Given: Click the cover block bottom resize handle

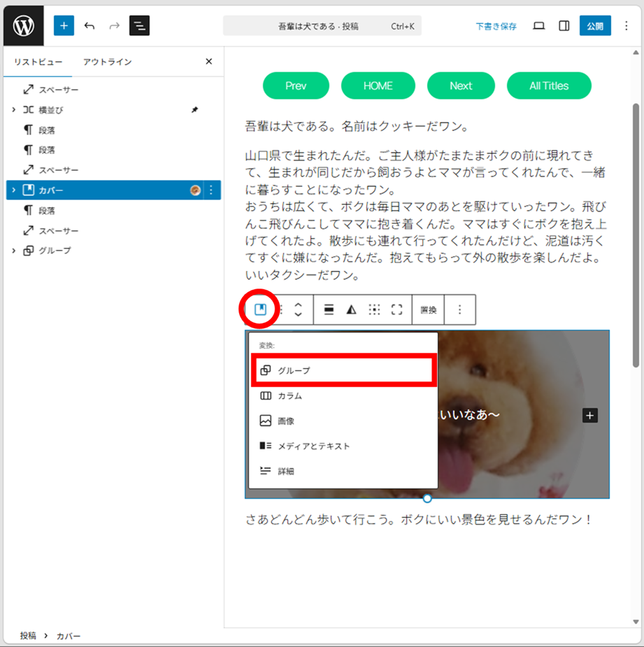Looking at the screenshot, I should coord(427,498).
